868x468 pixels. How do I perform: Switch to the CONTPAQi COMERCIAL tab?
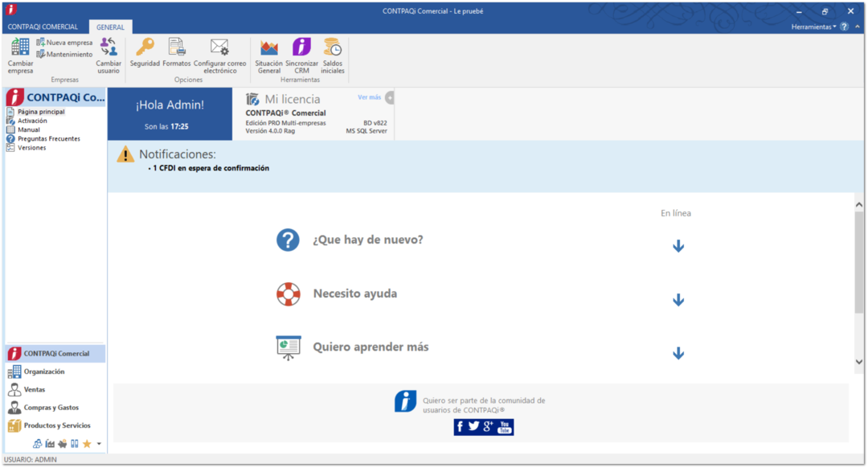coord(43,27)
